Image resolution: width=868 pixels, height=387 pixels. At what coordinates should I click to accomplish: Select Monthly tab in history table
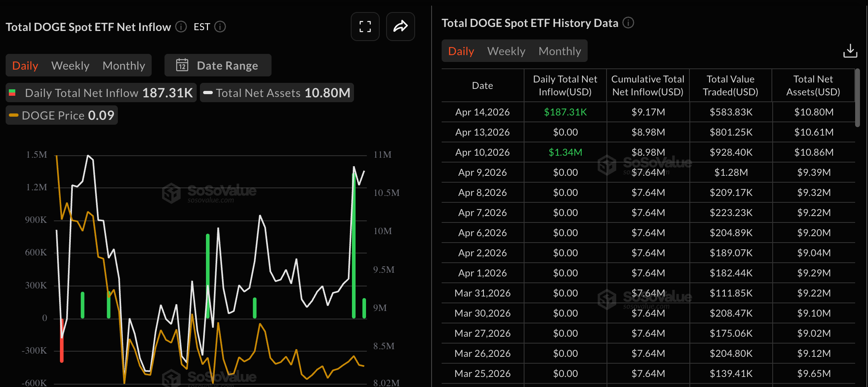point(559,51)
